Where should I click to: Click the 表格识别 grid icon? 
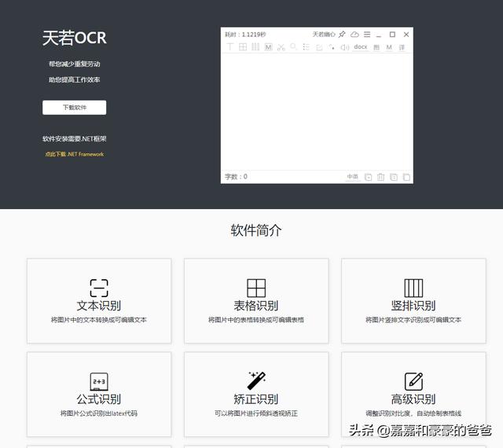click(256, 288)
